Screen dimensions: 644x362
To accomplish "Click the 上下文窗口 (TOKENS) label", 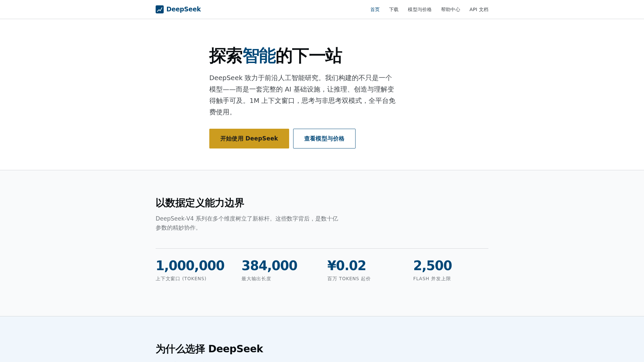I will click(x=181, y=279).
